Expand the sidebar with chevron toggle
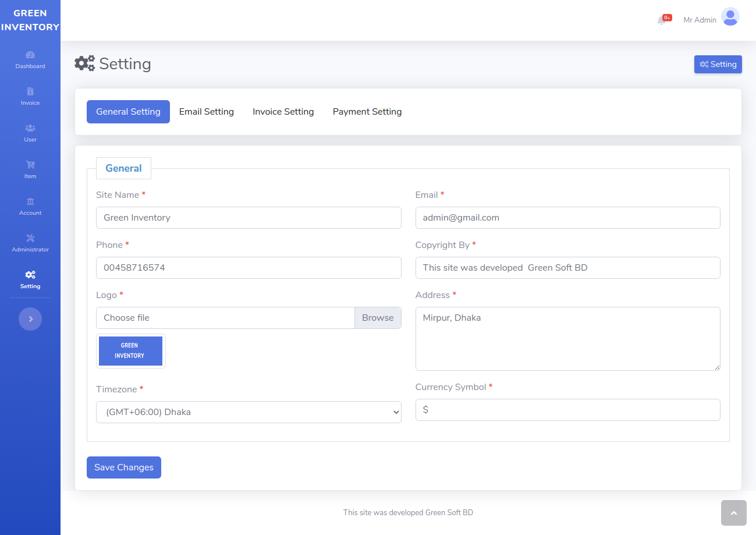Image resolution: width=756 pixels, height=535 pixels. coord(30,319)
